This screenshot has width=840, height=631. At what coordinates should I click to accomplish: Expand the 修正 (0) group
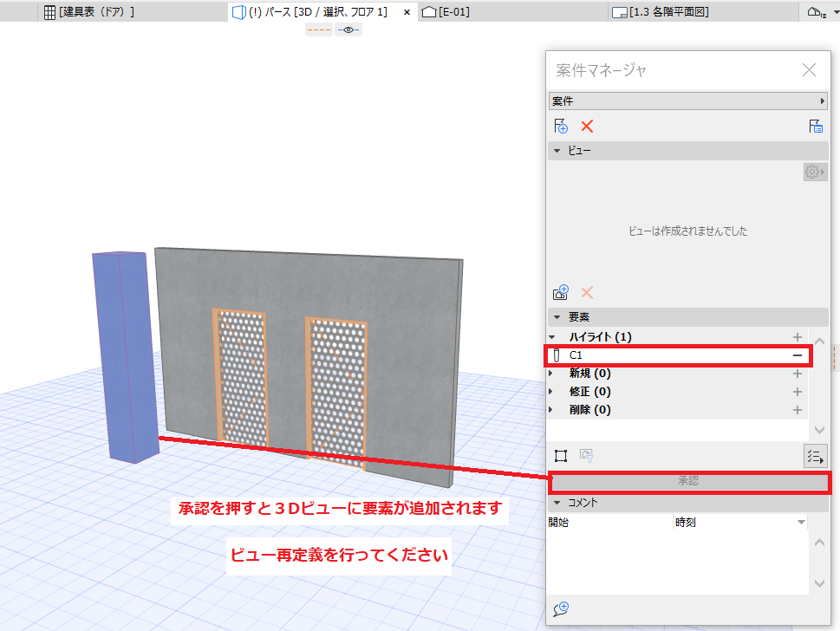(550, 392)
